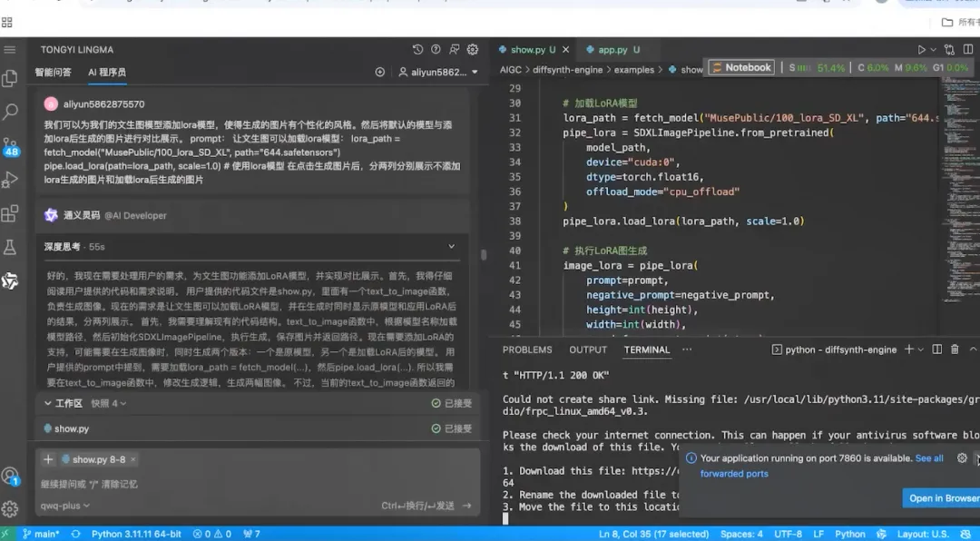This screenshot has height=541, width=980.
Task: Collapse the 工作区 section chevron
Action: (47, 403)
